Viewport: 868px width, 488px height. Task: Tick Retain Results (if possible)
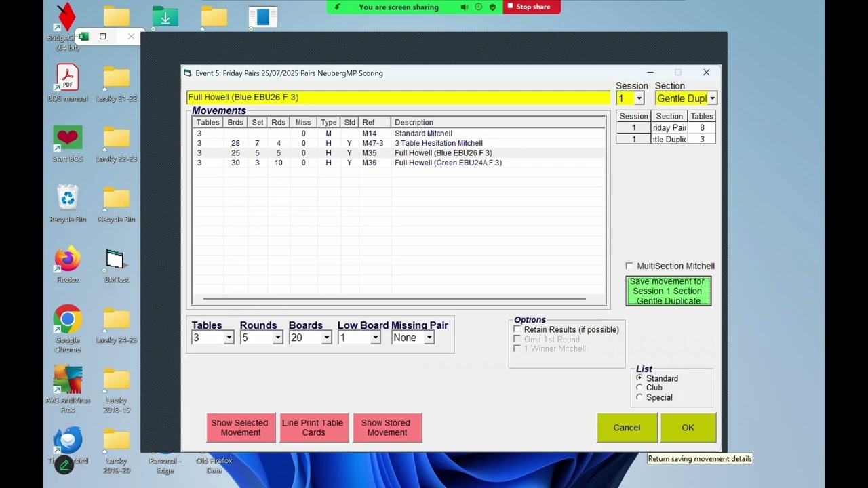coord(517,329)
